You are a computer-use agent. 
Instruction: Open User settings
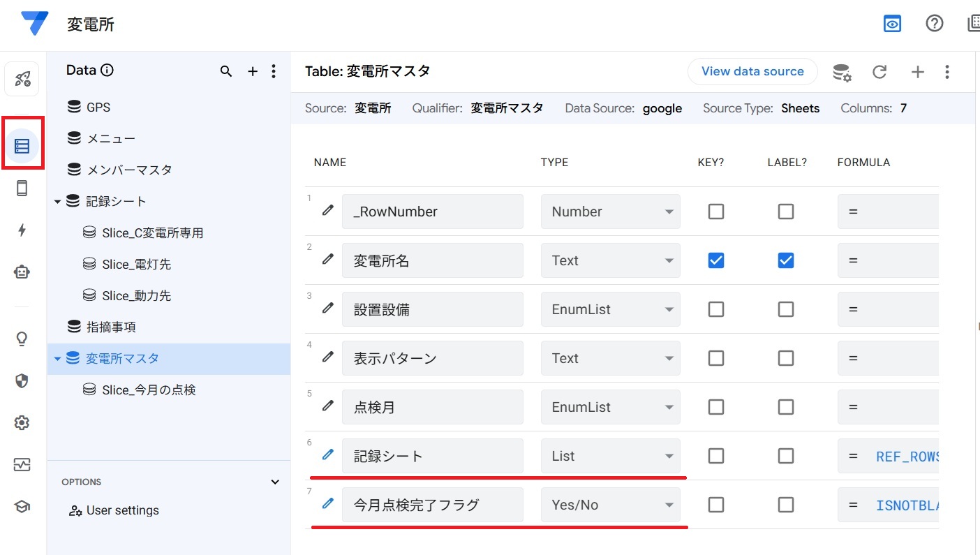click(122, 510)
